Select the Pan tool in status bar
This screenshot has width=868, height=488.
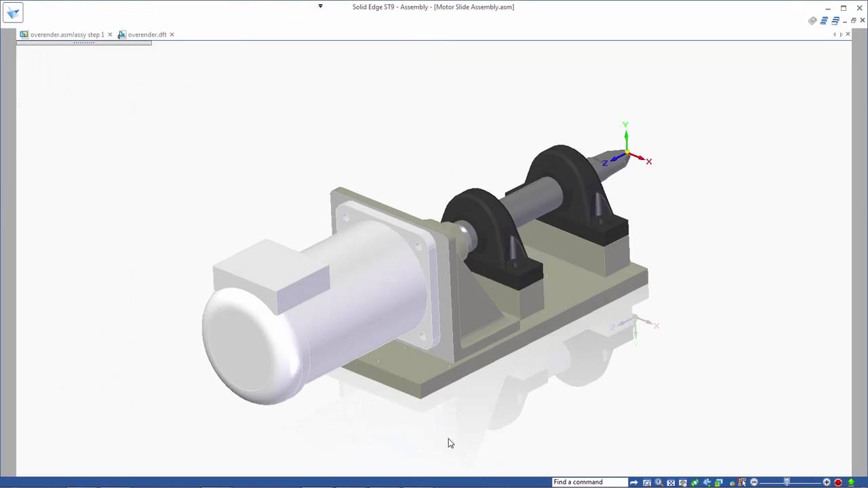coord(683,483)
